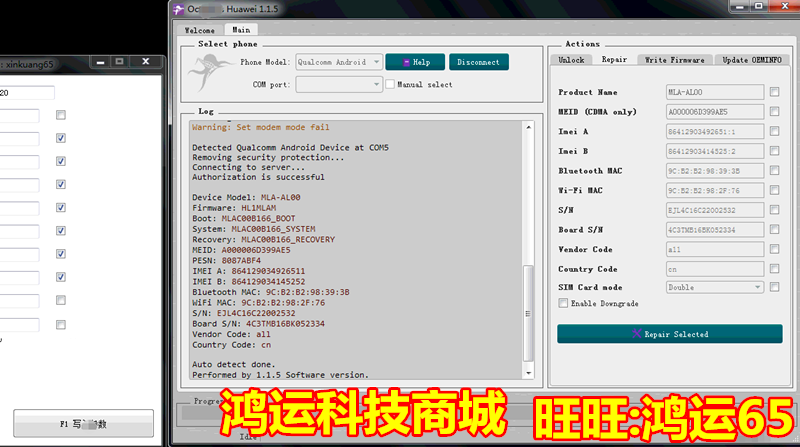Image resolution: width=800 pixels, height=447 pixels.
Task: Tick the Product Name checkbox
Action: [774, 92]
